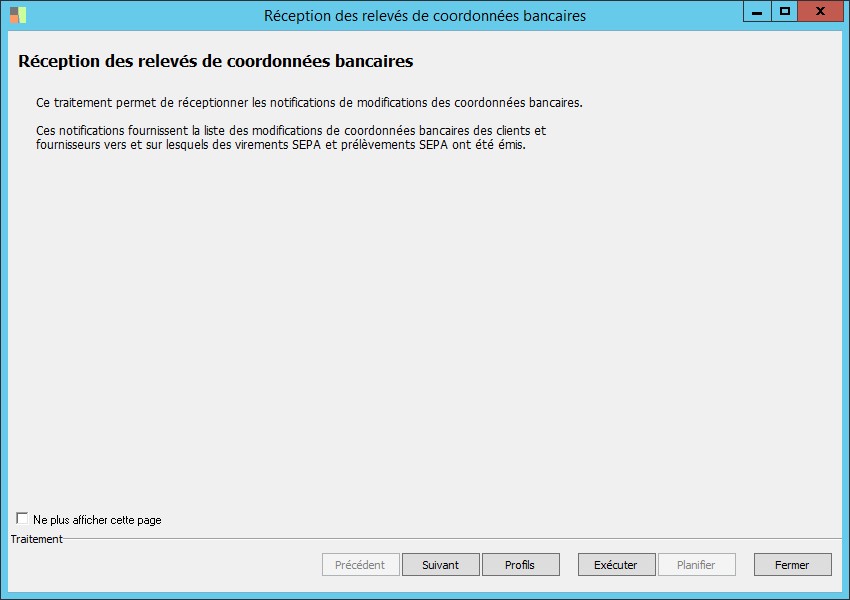Viewport: 850px width, 600px height.
Task: Click the Traitement group label
Action: [36, 539]
